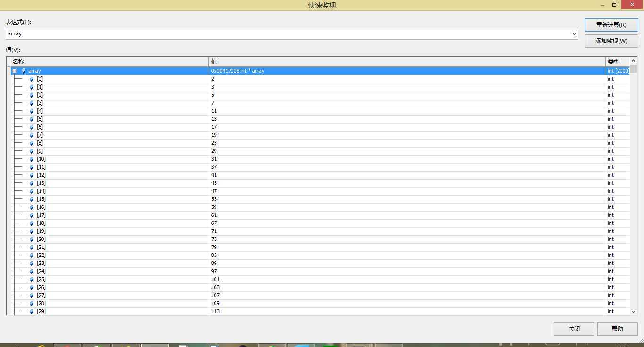Screen dimensions: 644x347
Task: Click into the 表达式 expression input field
Action: [288, 34]
